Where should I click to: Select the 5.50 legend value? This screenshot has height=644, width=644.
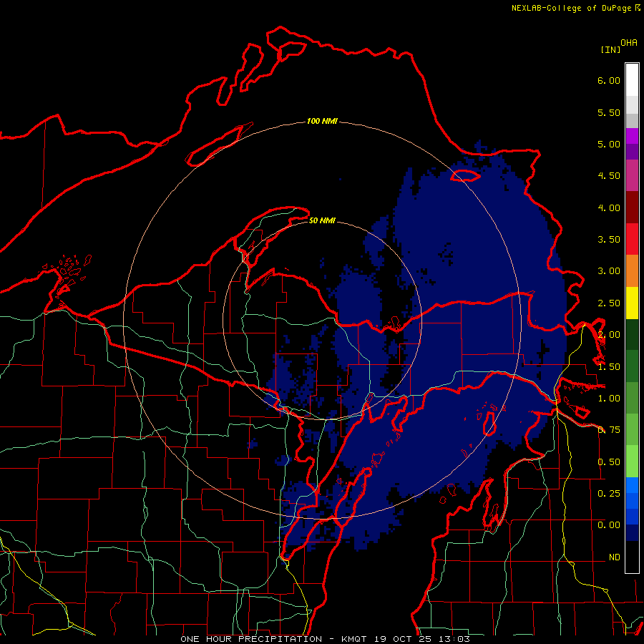[609, 112]
